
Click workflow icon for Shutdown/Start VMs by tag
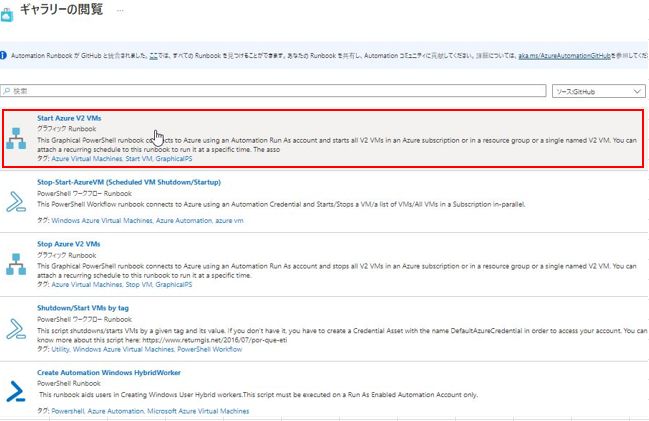[x=16, y=329]
